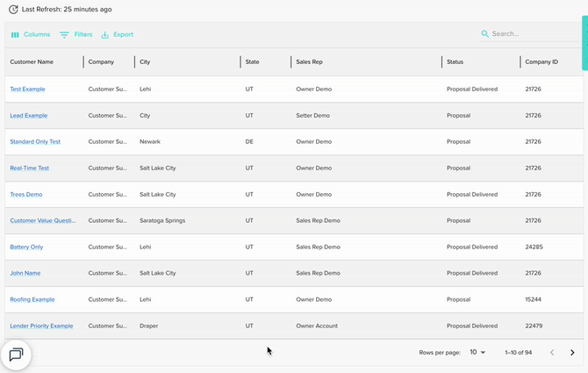Viewport: 588px width, 373px height.
Task: Open Standard Only Test customer
Action: 35,142
